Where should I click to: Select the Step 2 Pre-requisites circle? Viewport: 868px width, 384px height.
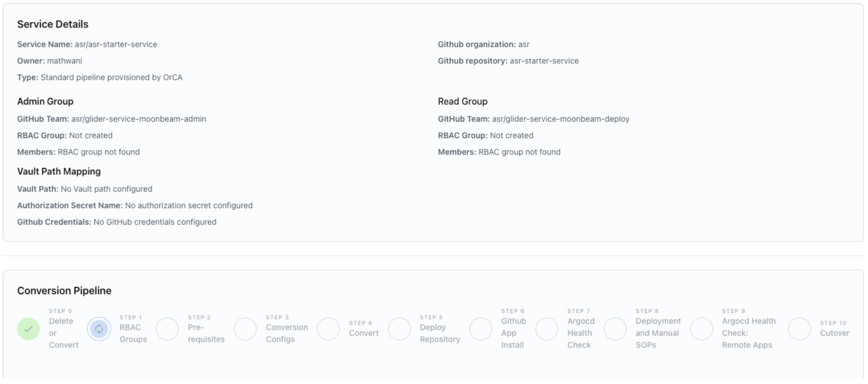[167, 329]
